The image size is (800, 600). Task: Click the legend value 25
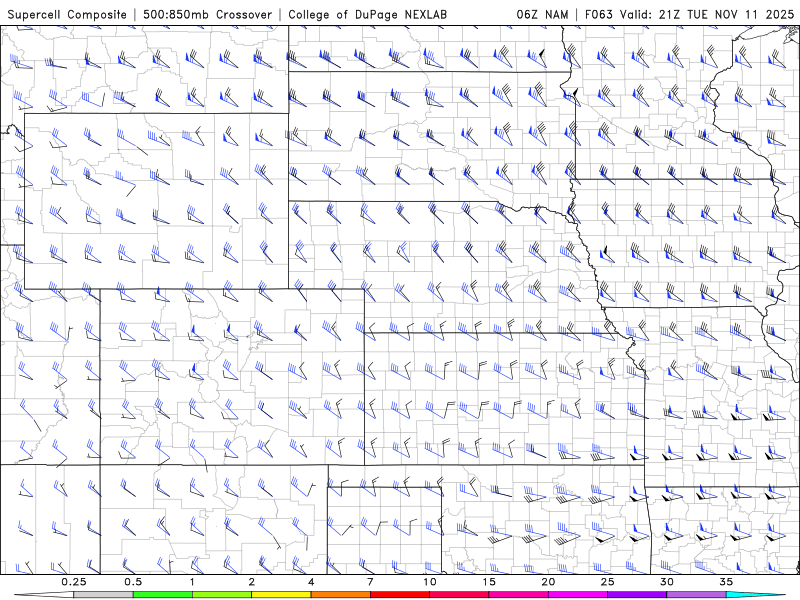tap(607, 582)
